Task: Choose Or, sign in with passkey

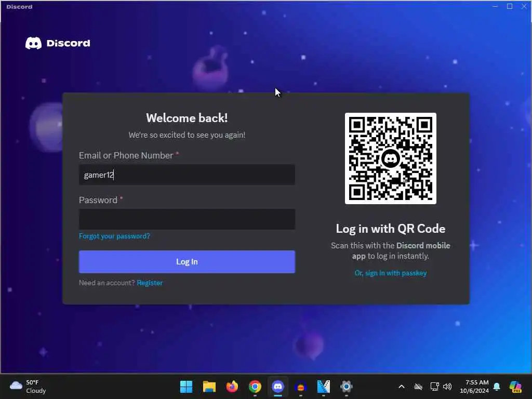Action: (391, 273)
